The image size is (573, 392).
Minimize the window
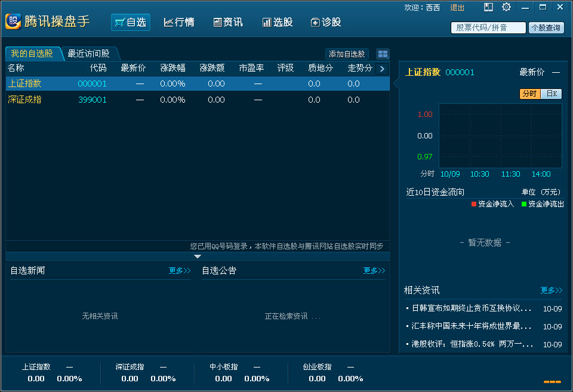click(x=525, y=7)
